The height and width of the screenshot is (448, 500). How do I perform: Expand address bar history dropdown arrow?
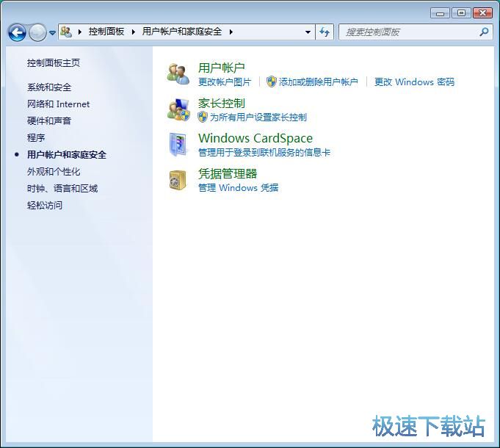point(308,32)
